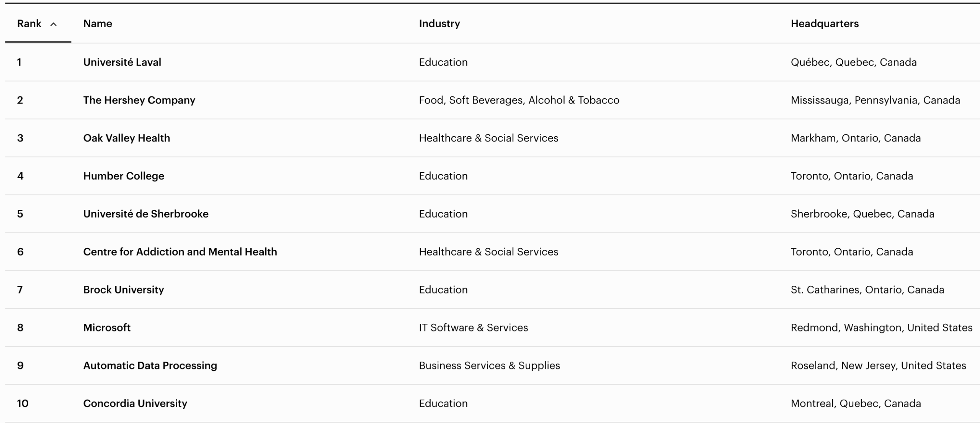The height and width of the screenshot is (423, 980).
Task: Select the Brock University entry
Action: pyautogui.click(x=124, y=290)
